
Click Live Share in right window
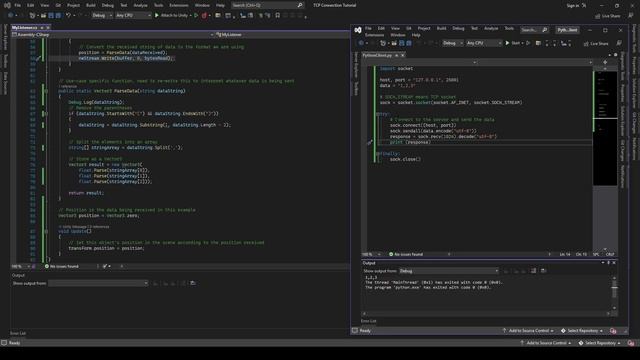click(x=596, y=44)
